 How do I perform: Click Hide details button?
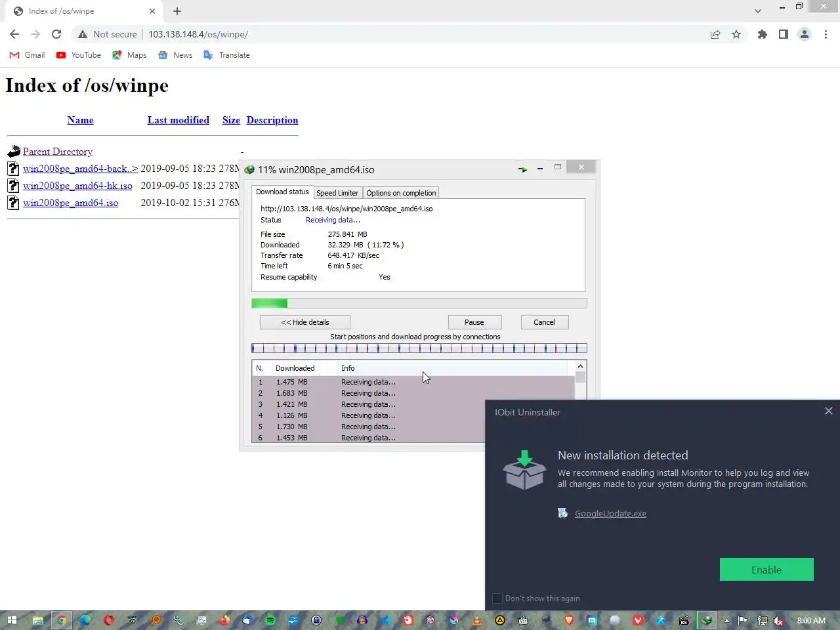click(x=305, y=322)
